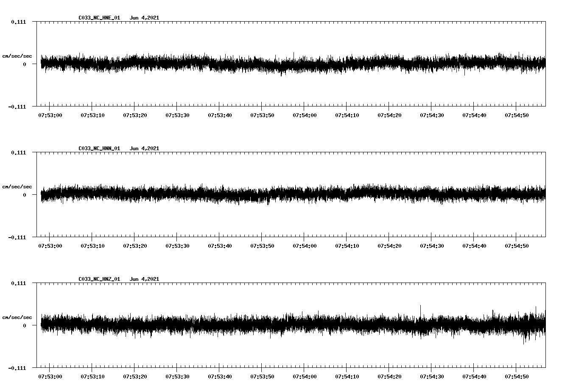The height and width of the screenshot is (392, 576).
Task: Click the 07:53:00 time label under HNZ plot
Action: tap(50, 376)
